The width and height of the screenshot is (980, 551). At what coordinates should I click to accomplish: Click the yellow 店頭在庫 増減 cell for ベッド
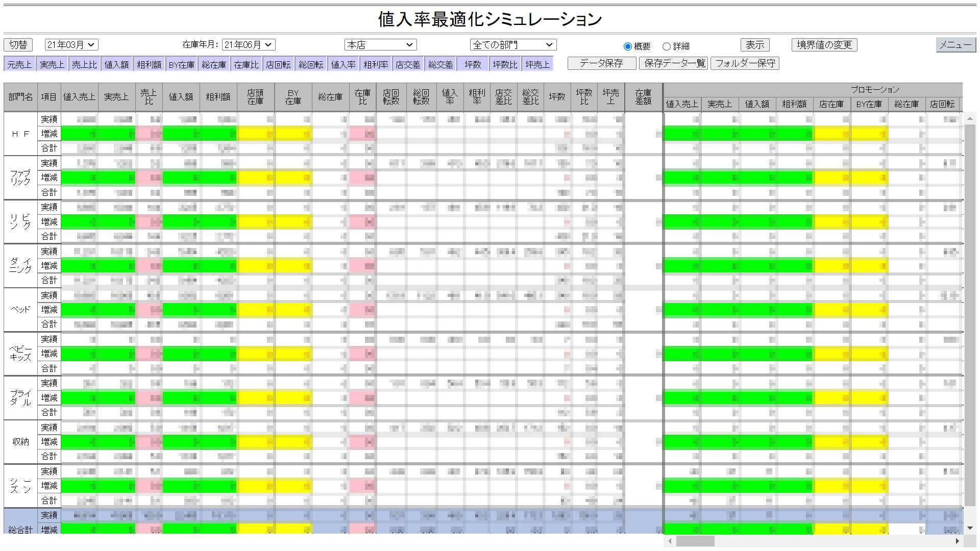pos(256,310)
